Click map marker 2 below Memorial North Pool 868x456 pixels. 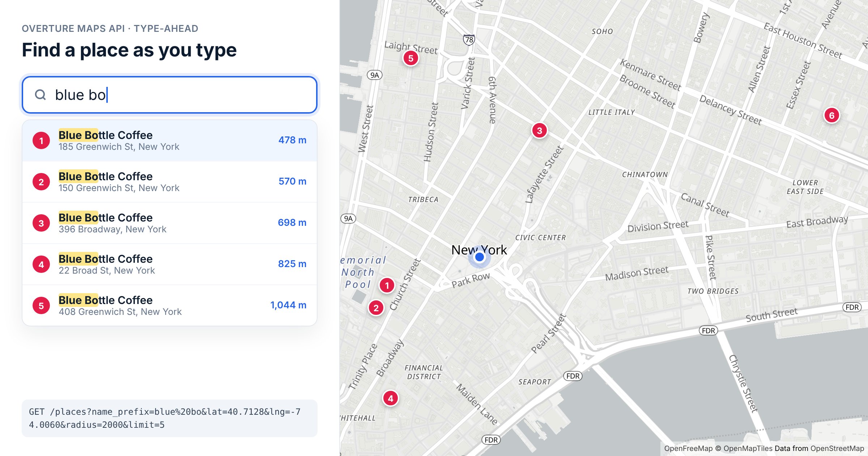(x=376, y=308)
